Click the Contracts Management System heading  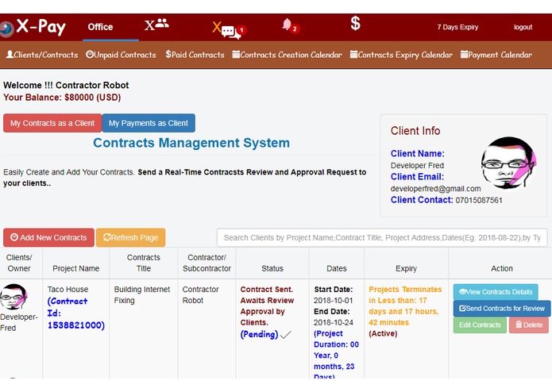tap(191, 143)
